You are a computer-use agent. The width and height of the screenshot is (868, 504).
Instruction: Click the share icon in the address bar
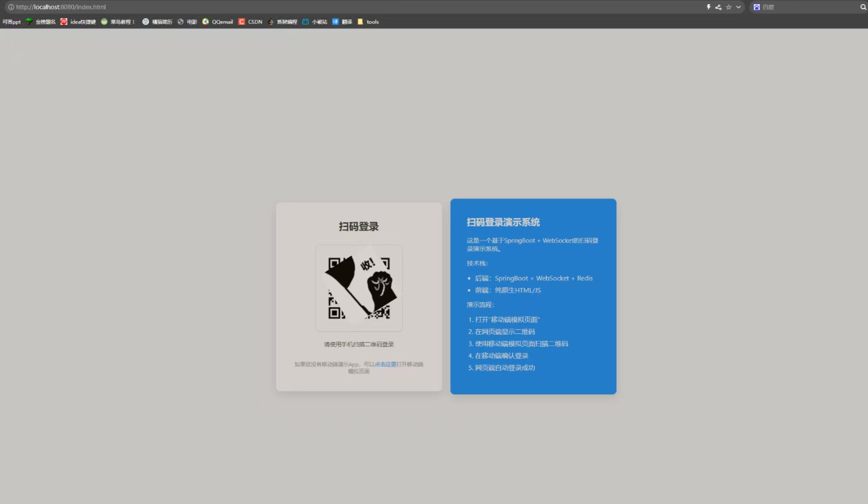click(719, 7)
